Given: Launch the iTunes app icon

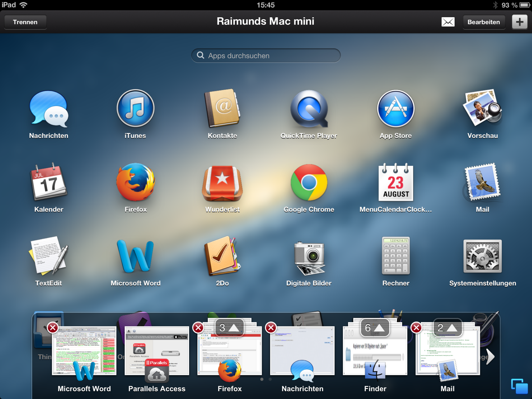Looking at the screenshot, I should pos(135,108).
